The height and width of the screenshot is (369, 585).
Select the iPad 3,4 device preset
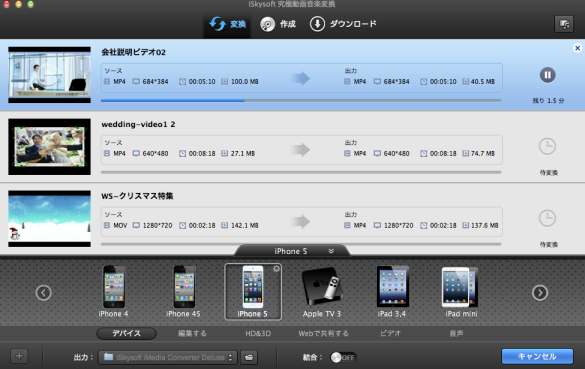(392, 291)
